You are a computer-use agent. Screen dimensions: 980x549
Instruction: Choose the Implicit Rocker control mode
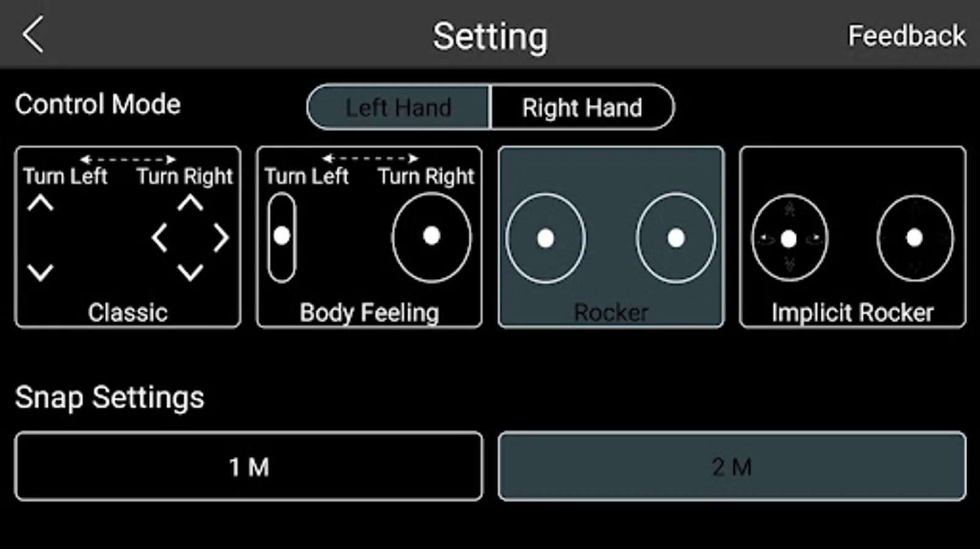point(852,237)
